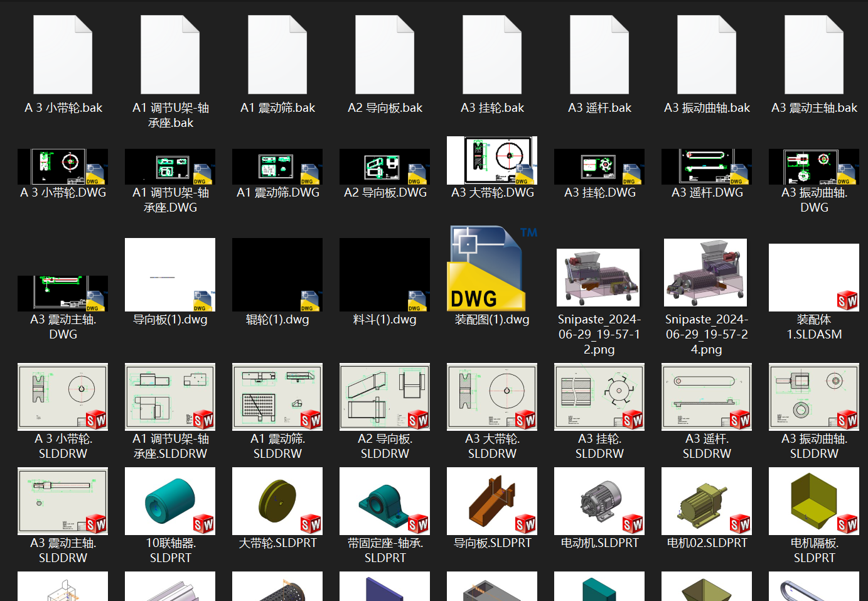The width and height of the screenshot is (868, 601).
Task: Select the 导向板(1).dwg thumbnail
Action: tap(170, 274)
